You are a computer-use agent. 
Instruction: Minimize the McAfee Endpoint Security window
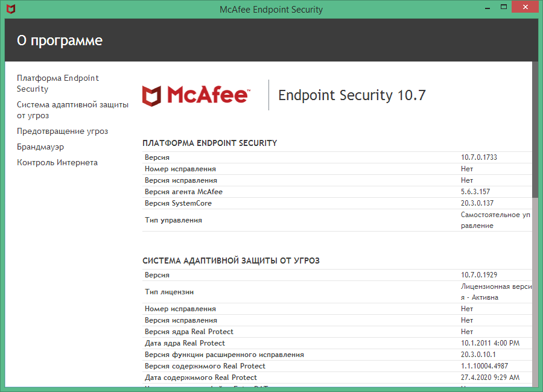tap(487, 8)
